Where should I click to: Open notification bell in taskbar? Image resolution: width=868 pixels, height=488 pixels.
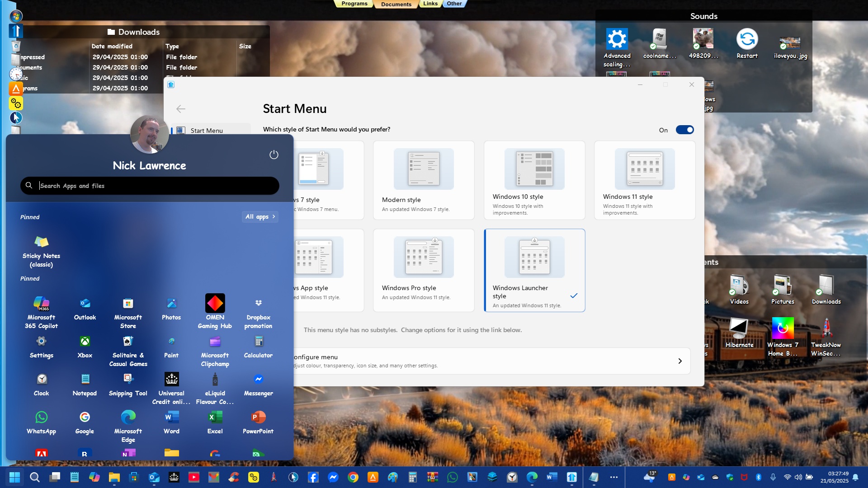(855, 477)
